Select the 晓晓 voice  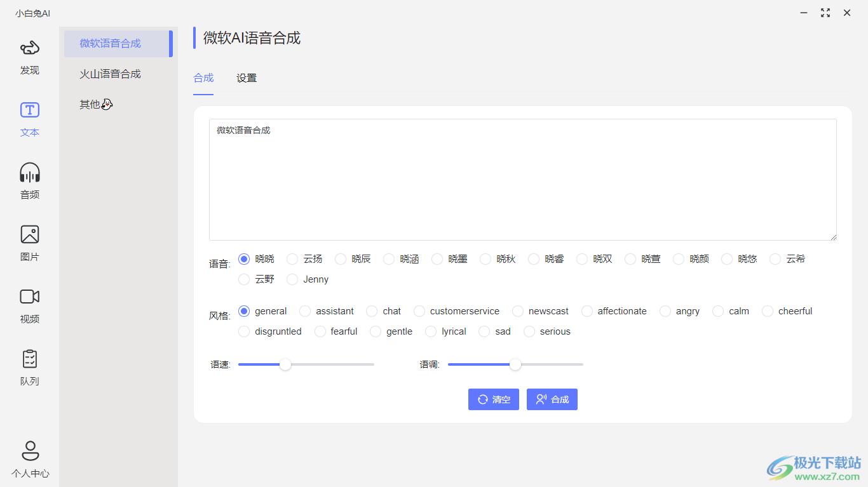pos(244,259)
